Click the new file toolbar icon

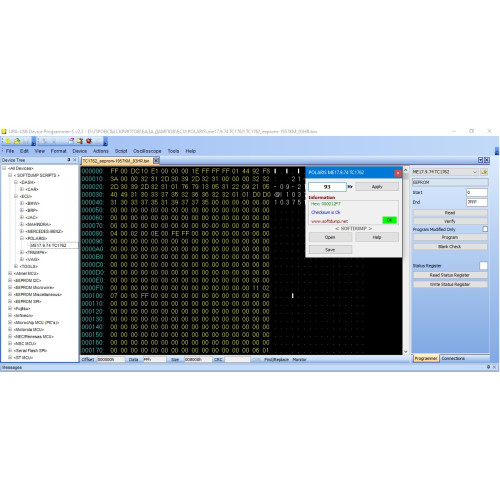pyautogui.click(x=8, y=141)
